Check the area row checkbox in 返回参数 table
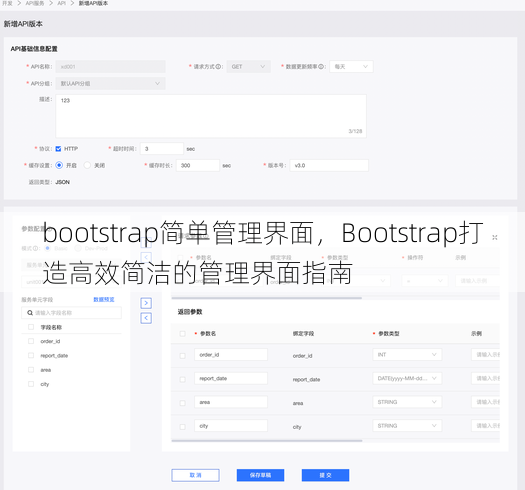The image size is (525, 490). pyautogui.click(x=182, y=403)
